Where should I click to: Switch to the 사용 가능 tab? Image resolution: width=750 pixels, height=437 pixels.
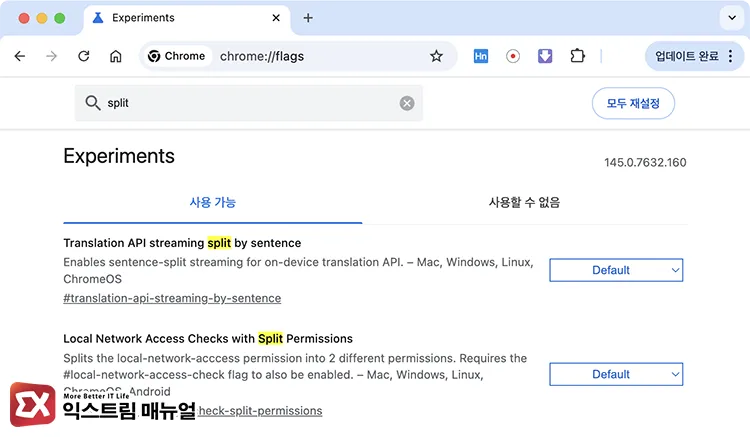pos(213,203)
